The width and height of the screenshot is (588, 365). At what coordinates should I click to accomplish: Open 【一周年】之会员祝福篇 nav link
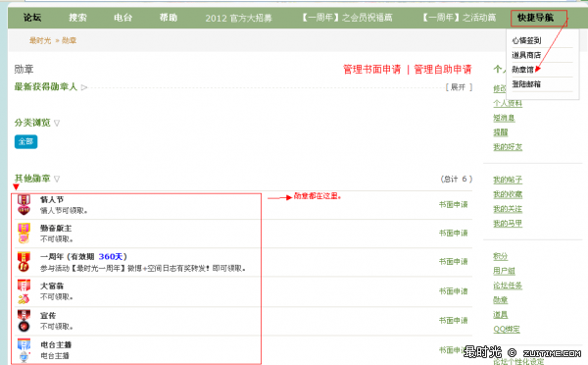347,18
